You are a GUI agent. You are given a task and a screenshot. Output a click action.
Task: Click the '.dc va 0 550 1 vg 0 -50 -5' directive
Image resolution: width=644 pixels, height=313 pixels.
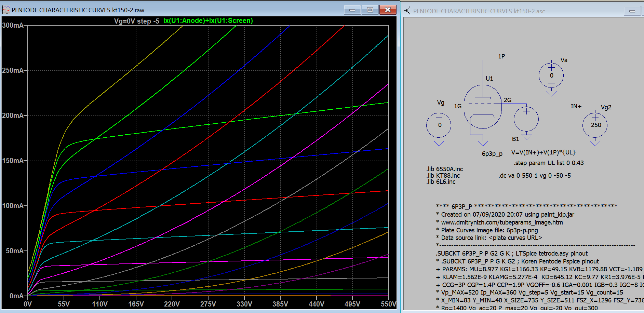click(535, 176)
